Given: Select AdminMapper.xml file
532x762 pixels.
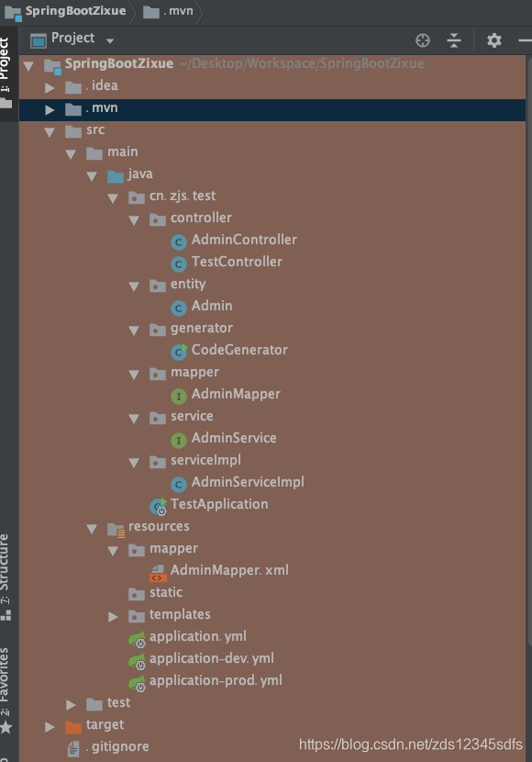Looking at the screenshot, I should pos(229,570).
